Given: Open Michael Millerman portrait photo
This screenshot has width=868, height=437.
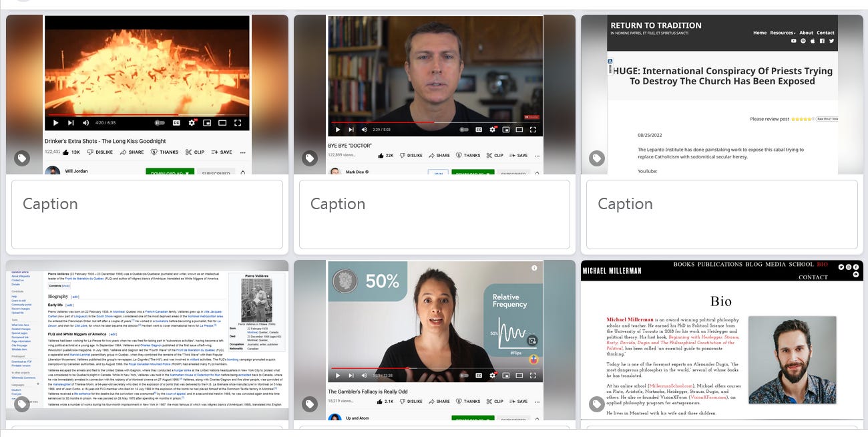Looking at the screenshot, I should (x=792, y=360).
